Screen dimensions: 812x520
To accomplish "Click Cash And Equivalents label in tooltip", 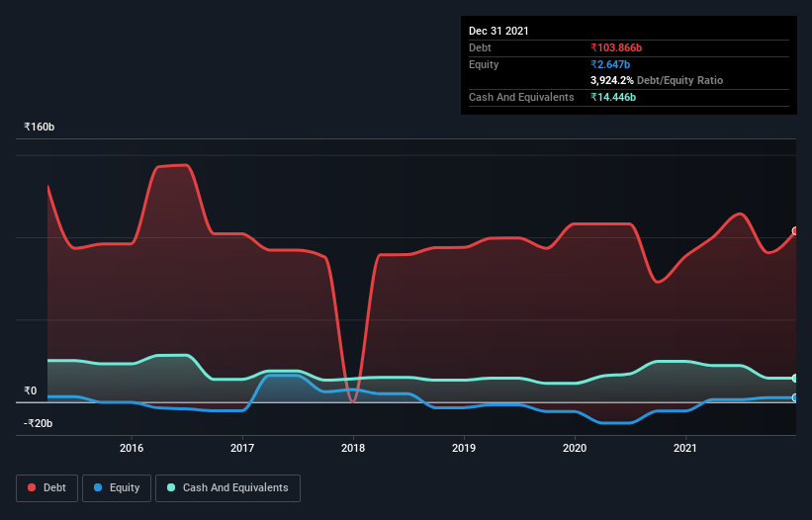I will (x=521, y=97).
